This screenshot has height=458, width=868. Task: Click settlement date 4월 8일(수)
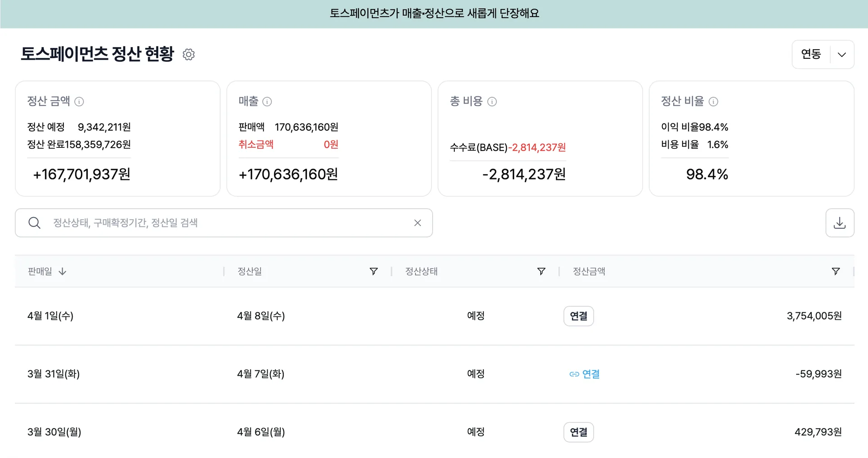[261, 316]
